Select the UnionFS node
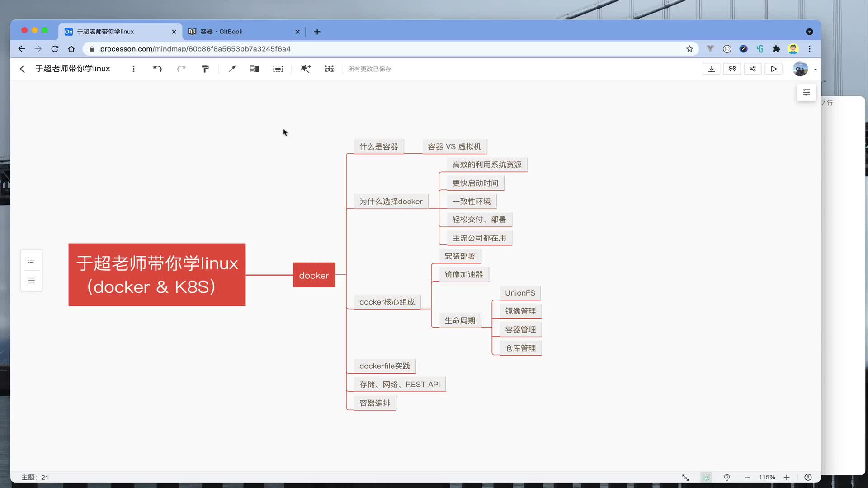The width and height of the screenshot is (868, 488). [520, 293]
